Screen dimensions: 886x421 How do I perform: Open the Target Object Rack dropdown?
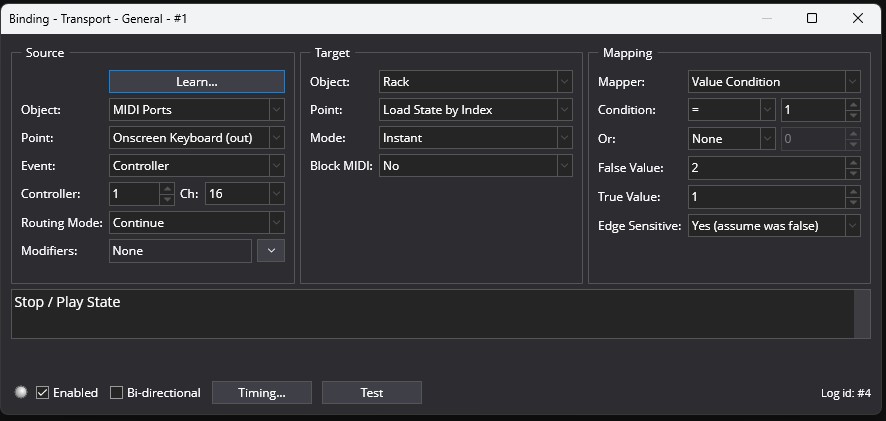(x=476, y=81)
